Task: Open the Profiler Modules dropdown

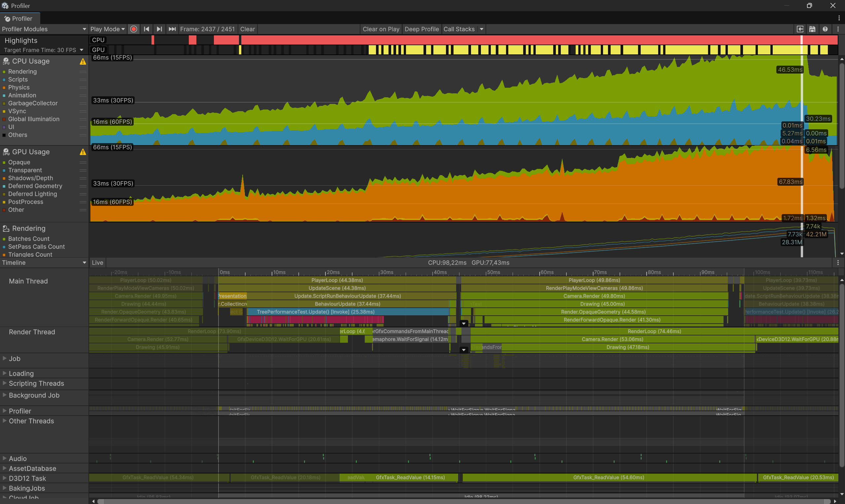Action: [44, 29]
